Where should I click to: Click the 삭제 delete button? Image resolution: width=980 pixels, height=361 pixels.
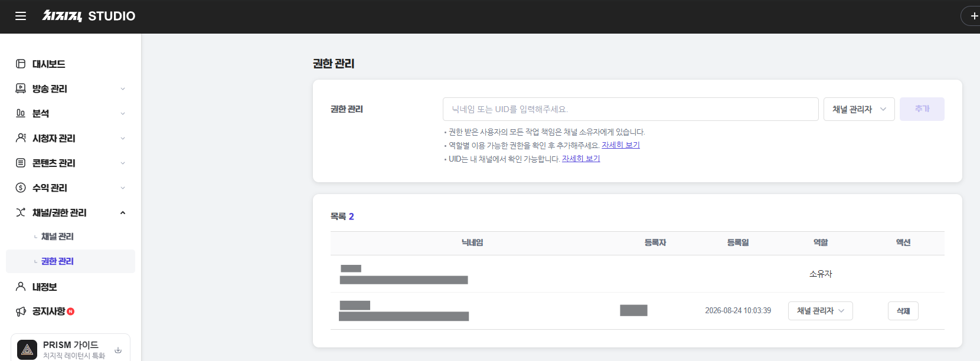tap(903, 311)
